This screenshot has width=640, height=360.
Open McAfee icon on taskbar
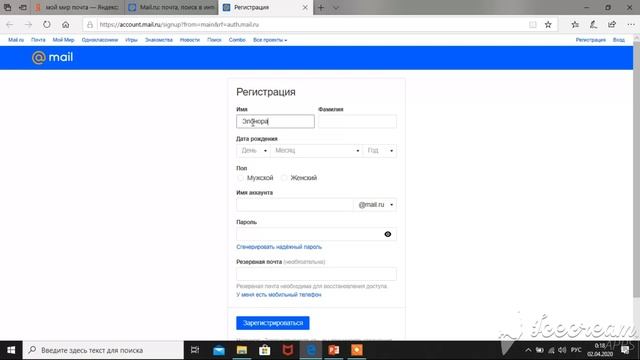(x=288, y=350)
